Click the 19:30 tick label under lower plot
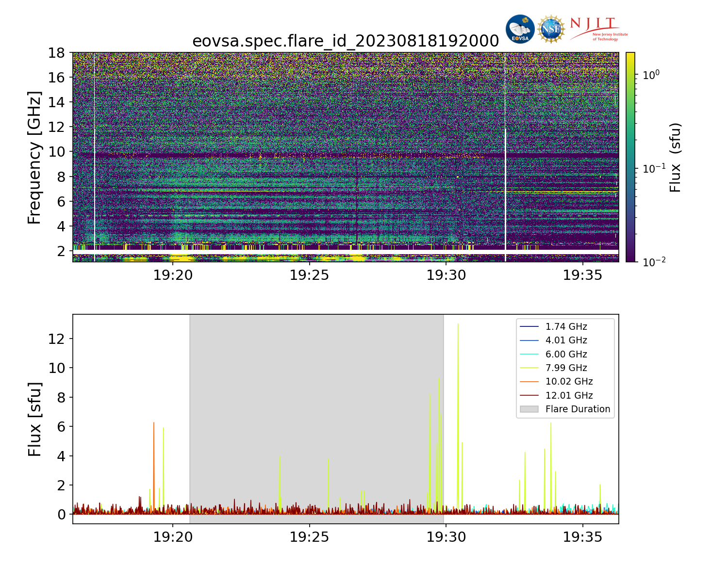This screenshot has height=582, width=728. coord(446,537)
